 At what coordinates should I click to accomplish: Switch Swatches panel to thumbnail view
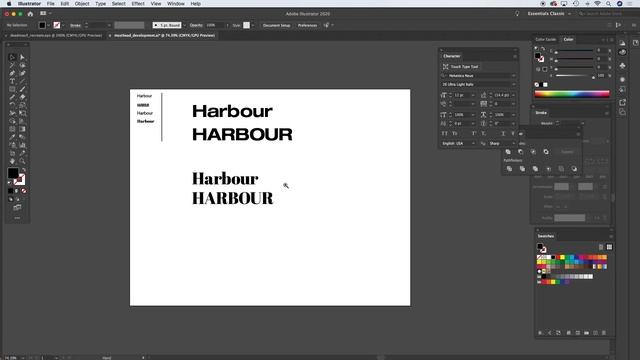point(609,247)
